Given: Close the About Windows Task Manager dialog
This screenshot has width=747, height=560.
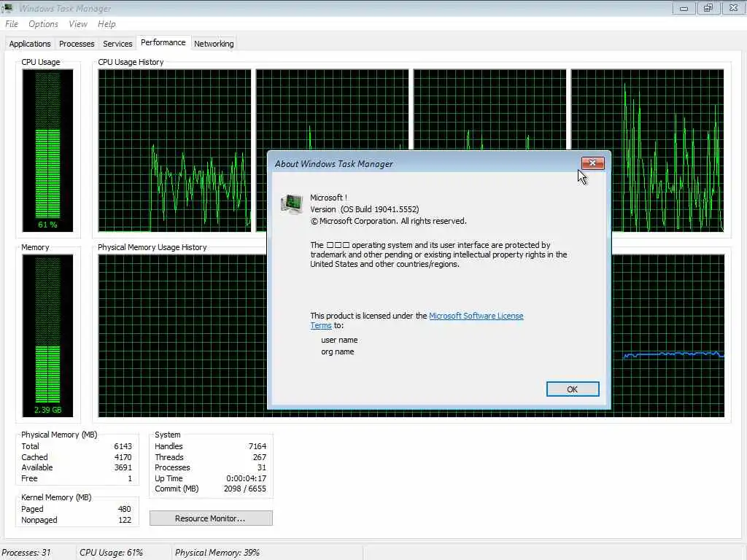Looking at the screenshot, I should pyautogui.click(x=592, y=163).
